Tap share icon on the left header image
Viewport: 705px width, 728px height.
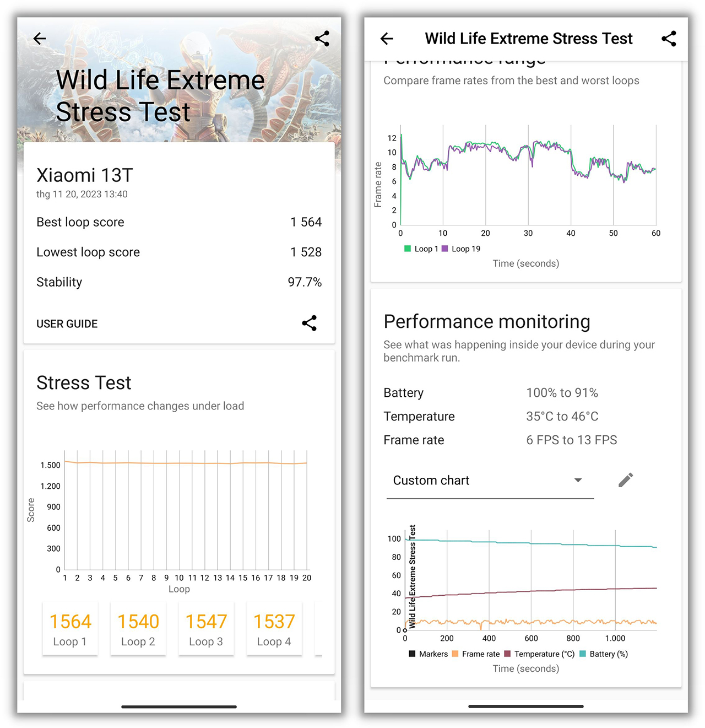pos(322,39)
